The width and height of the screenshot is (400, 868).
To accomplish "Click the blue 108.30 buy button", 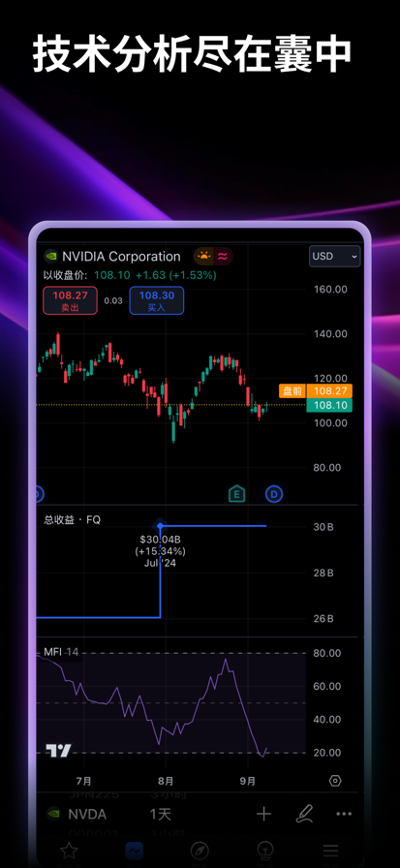I will (157, 300).
